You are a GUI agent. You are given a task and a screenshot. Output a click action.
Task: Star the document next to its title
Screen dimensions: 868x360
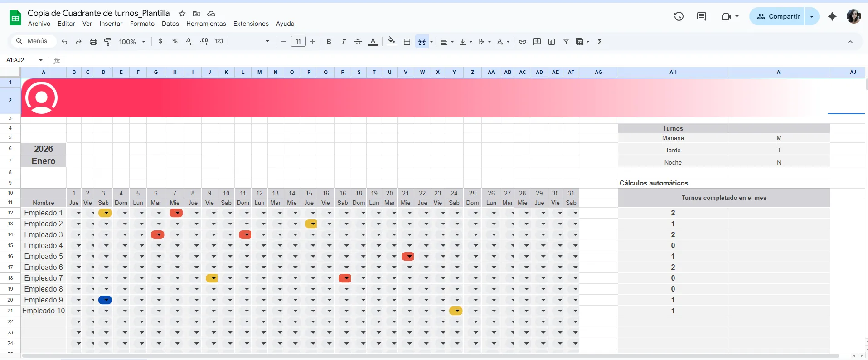click(x=182, y=14)
